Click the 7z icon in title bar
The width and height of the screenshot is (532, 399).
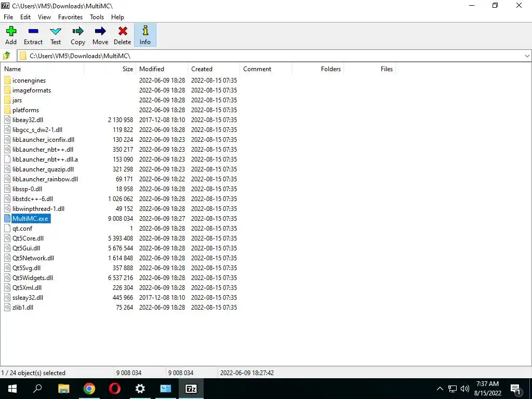[5, 6]
